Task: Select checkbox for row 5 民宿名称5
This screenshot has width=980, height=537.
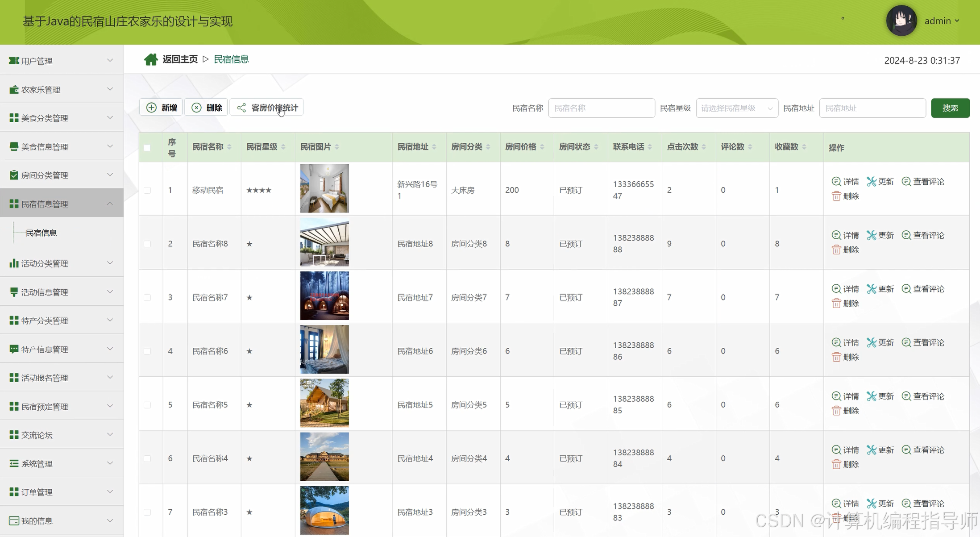Action: tap(147, 405)
